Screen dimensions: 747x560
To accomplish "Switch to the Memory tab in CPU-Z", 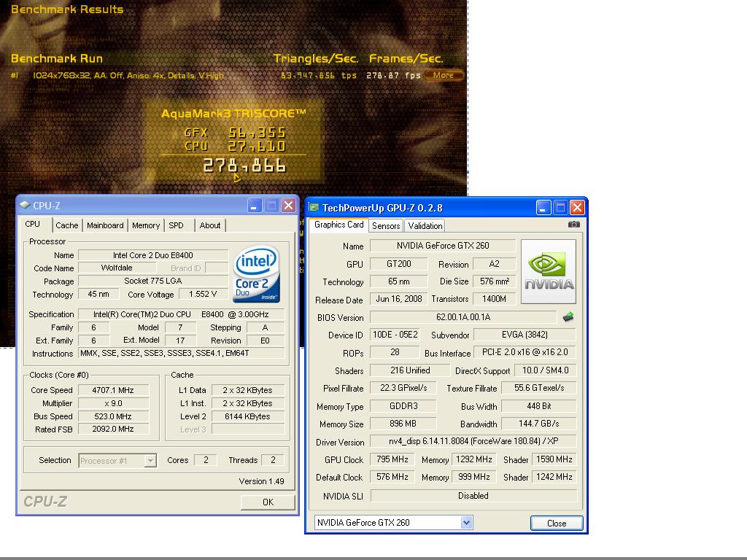I will pos(146,225).
